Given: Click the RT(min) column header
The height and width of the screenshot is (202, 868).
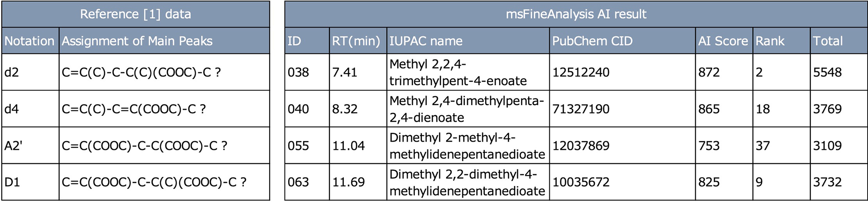Looking at the screenshot, I should click(356, 41).
